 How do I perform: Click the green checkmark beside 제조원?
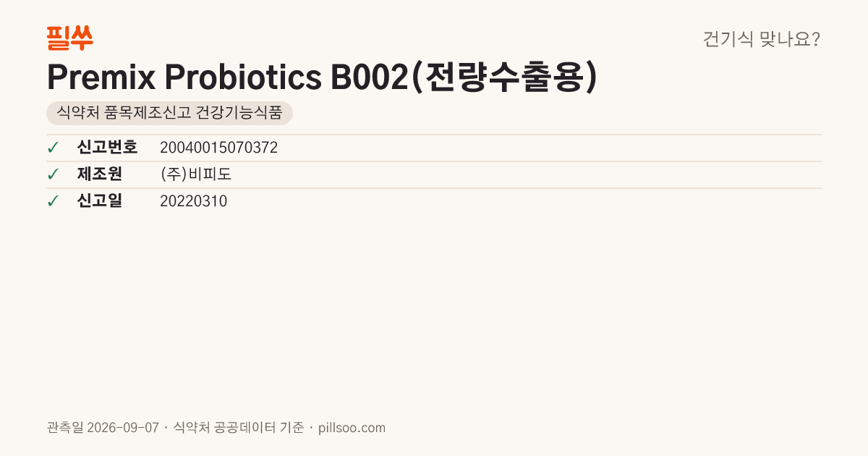(x=53, y=174)
